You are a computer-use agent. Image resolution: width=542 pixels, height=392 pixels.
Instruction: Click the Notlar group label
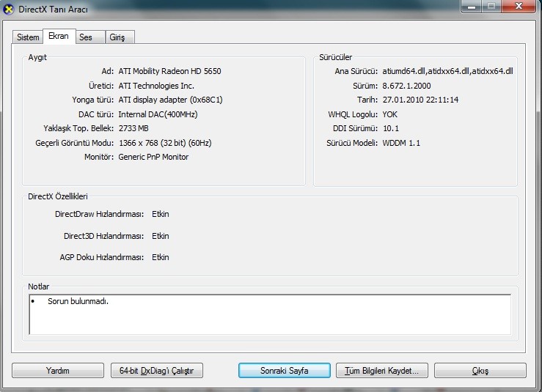click(x=38, y=286)
